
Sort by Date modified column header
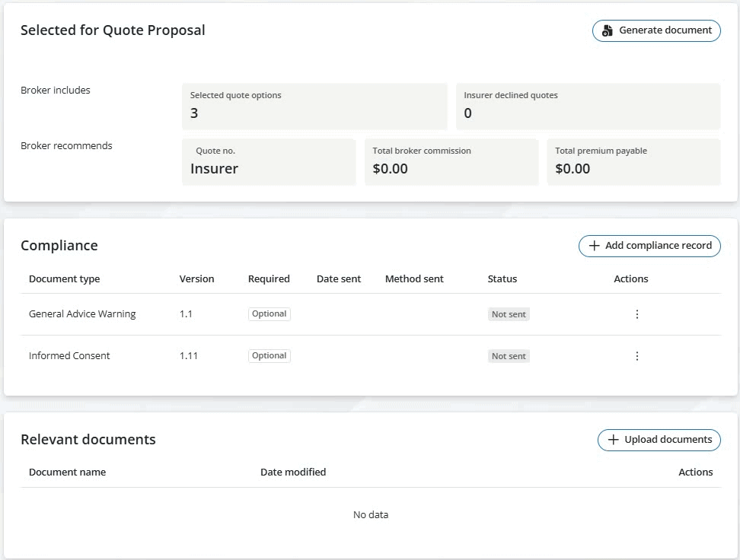point(293,473)
